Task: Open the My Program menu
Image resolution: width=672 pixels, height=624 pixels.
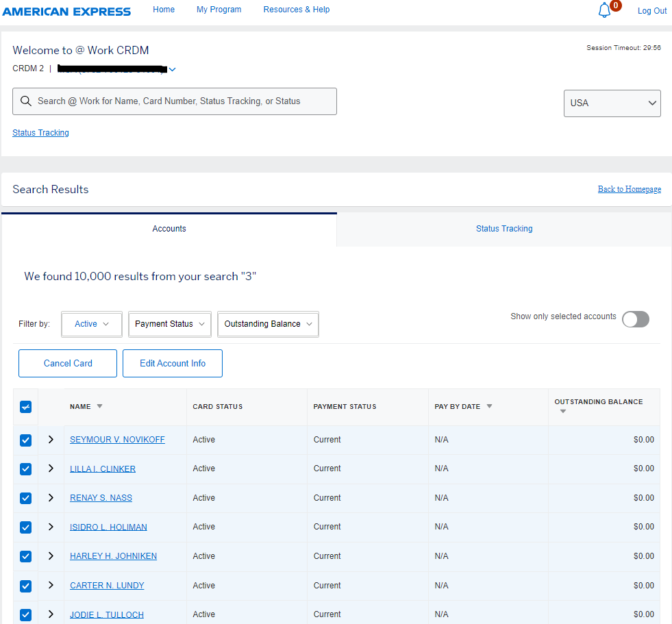Action: point(219,10)
